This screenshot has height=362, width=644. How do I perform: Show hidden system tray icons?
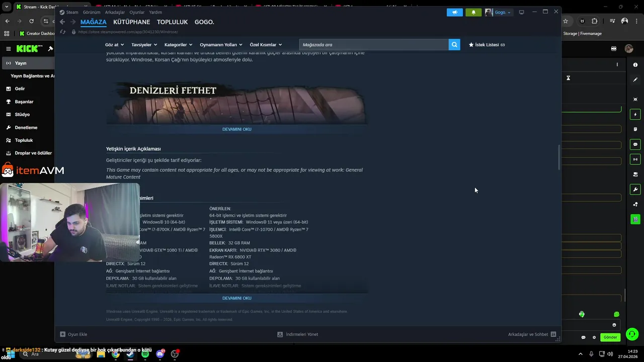580,353
